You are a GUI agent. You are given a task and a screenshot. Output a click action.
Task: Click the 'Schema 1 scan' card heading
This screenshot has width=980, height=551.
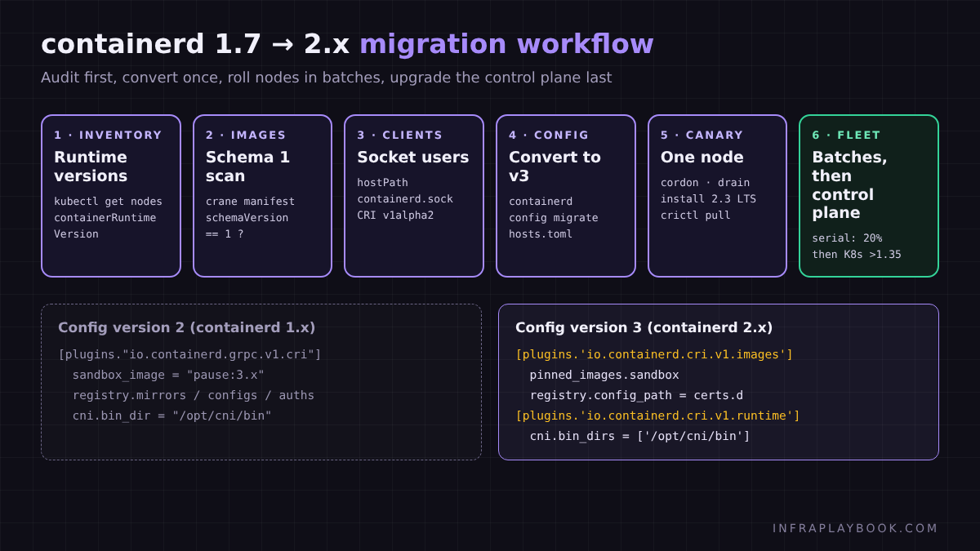coord(247,167)
